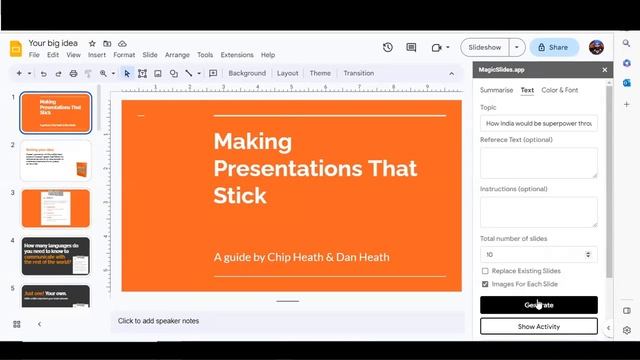Star the Your big idea presentation

tap(92, 43)
